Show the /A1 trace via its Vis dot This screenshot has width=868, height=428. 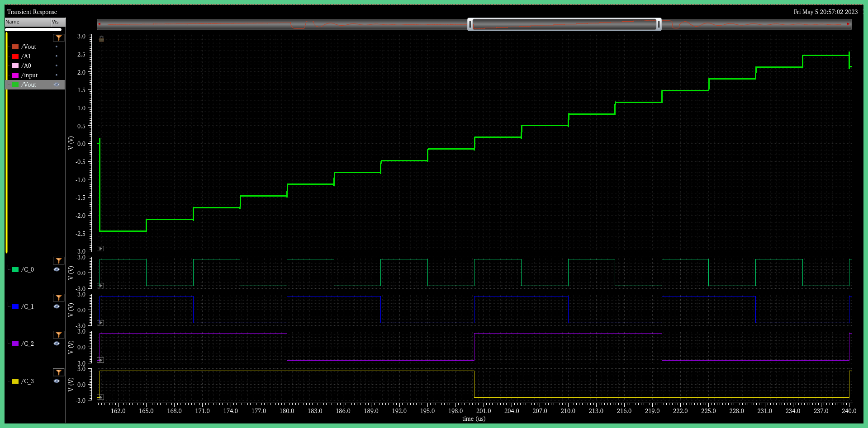point(57,56)
